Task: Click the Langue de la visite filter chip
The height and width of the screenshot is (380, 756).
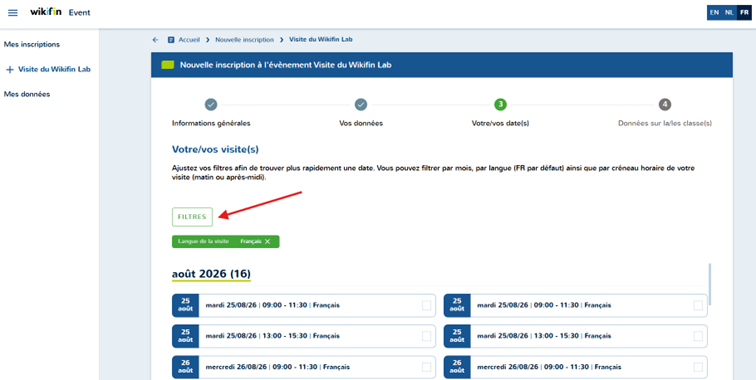Action: [x=226, y=242]
